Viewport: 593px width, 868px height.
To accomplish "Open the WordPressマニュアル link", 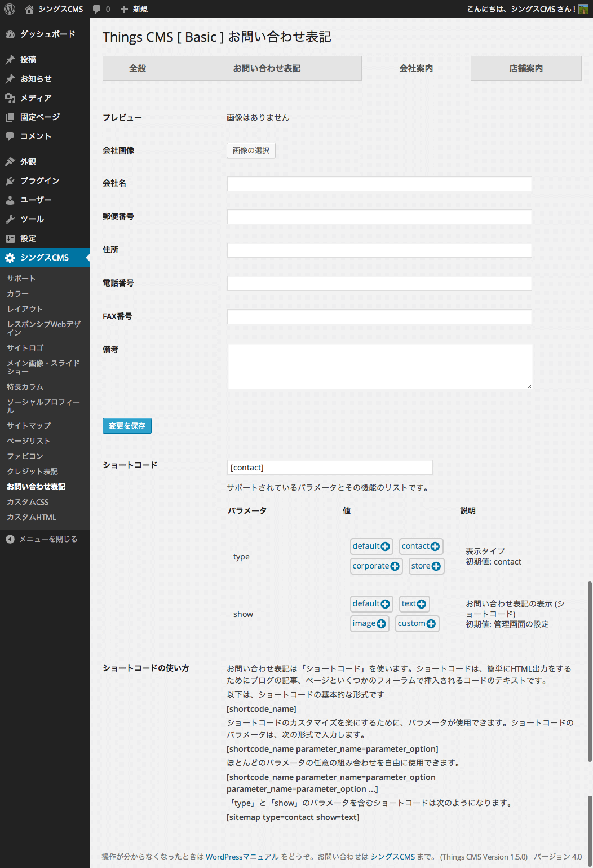I will pyautogui.click(x=242, y=857).
